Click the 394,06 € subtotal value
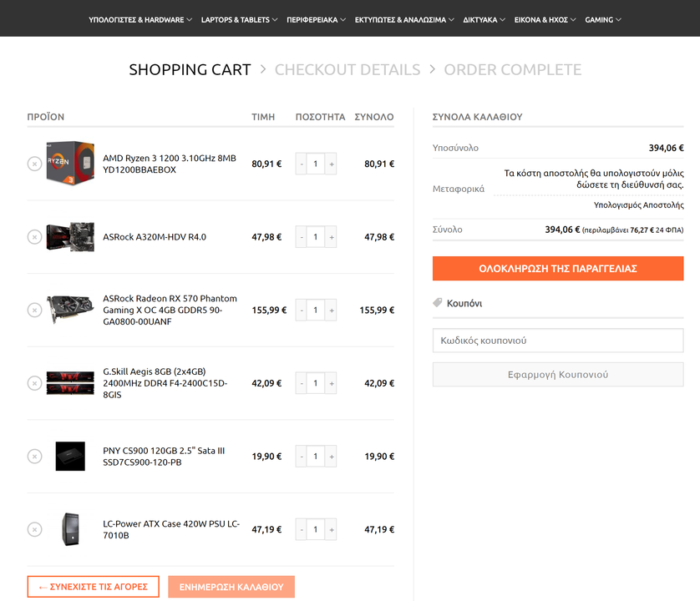This screenshot has height=601, width=700. [666, 148]
